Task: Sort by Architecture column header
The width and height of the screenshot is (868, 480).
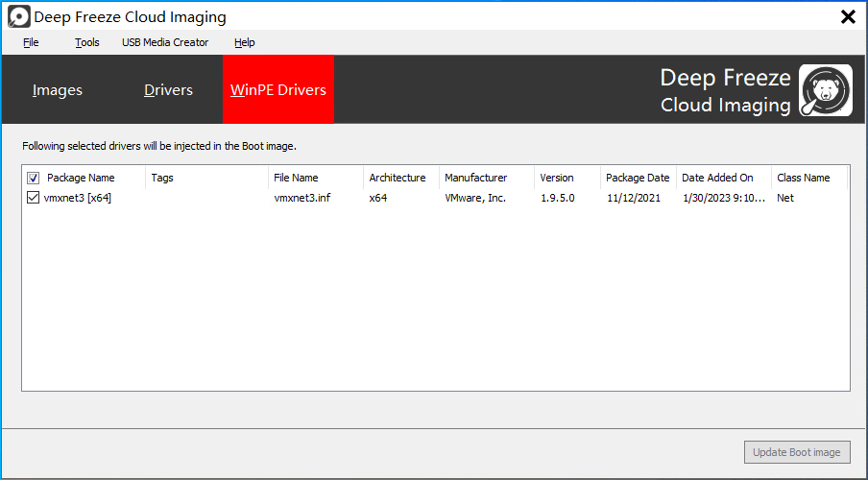Action: click(400, 178)
